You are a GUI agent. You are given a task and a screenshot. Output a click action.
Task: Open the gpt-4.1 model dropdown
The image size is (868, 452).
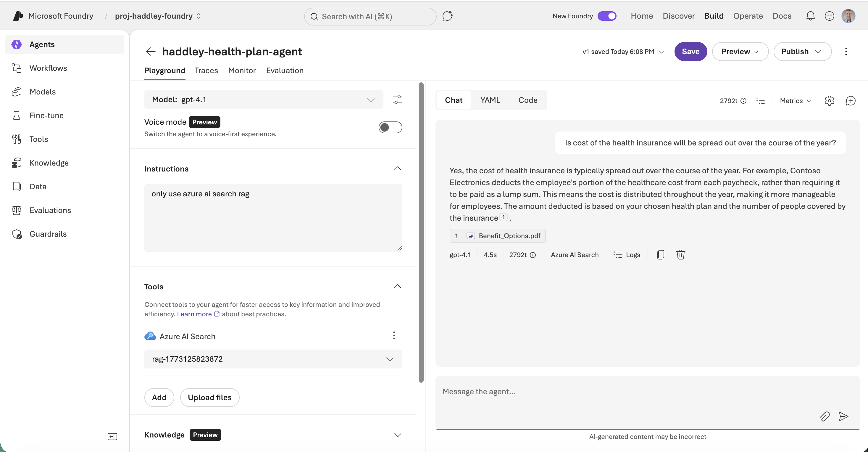pos(371,100)
